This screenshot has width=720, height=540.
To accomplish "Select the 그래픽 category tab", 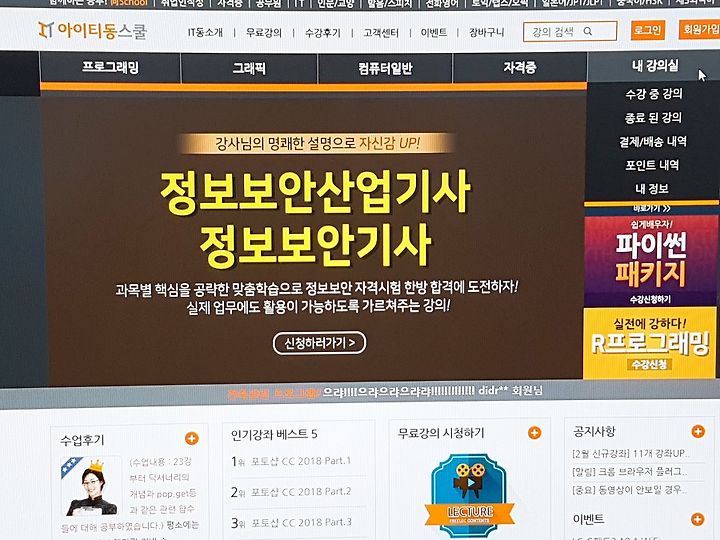I will (249, 68).
